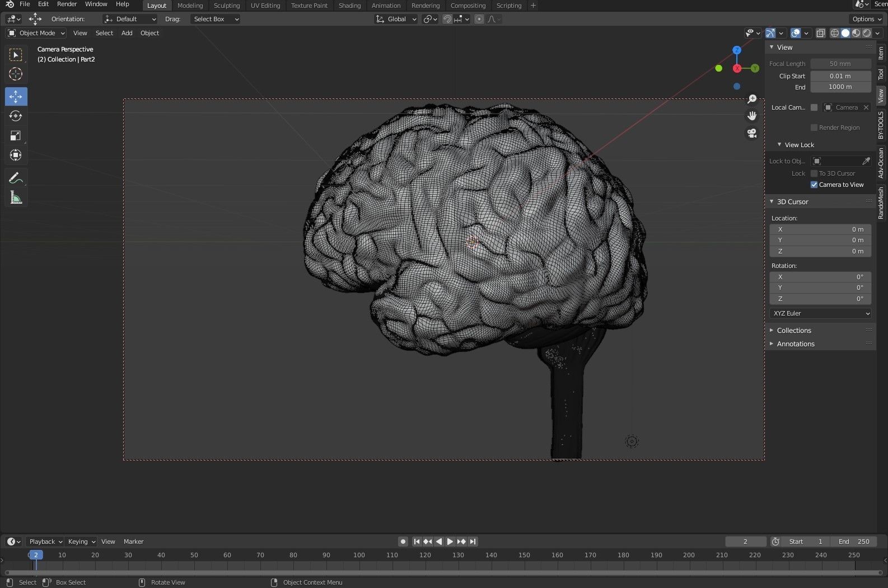Screen dimensions: 888x588
Task: Switch to the Sculpting workspace tab
Action: pos(226,6)
